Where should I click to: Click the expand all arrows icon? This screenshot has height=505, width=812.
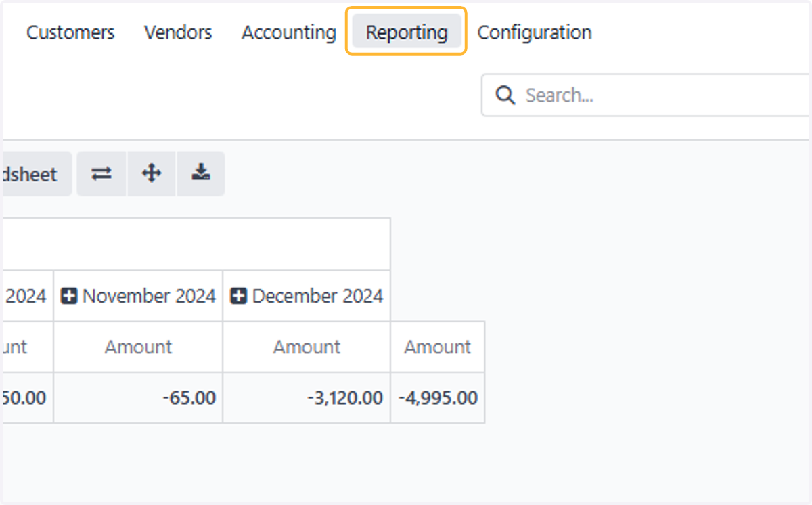tap(152, 174)
